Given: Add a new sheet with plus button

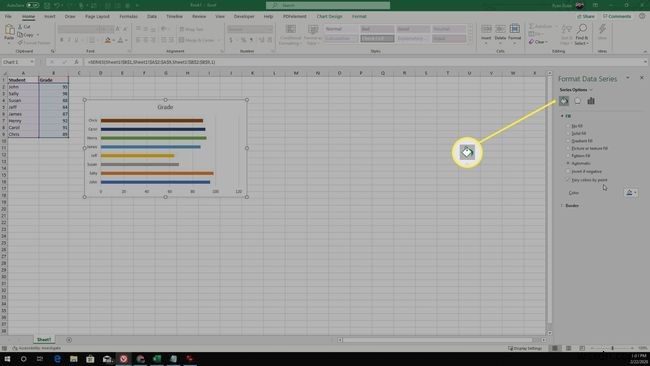Looking at the screenshot, I should 69,340.
